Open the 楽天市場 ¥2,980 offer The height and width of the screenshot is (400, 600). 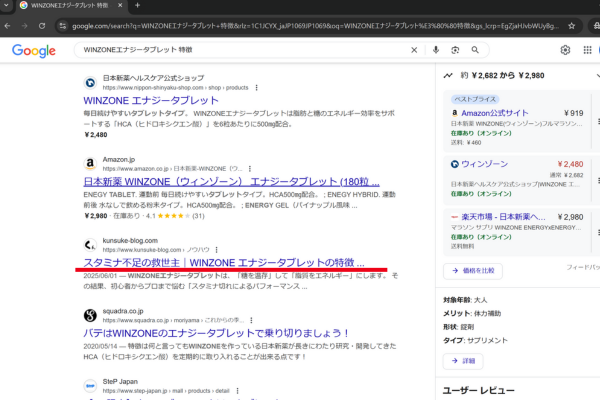tap(517, 232)
